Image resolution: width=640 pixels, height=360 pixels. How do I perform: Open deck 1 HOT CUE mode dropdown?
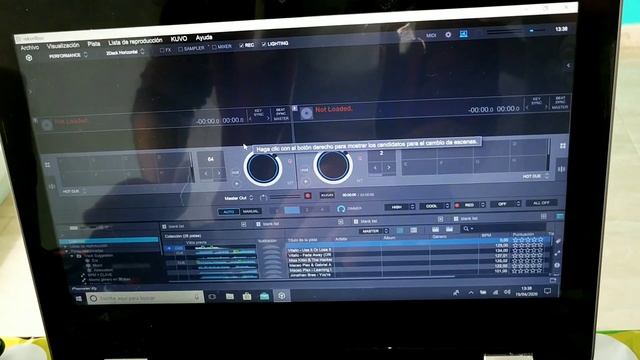[74, 191]
